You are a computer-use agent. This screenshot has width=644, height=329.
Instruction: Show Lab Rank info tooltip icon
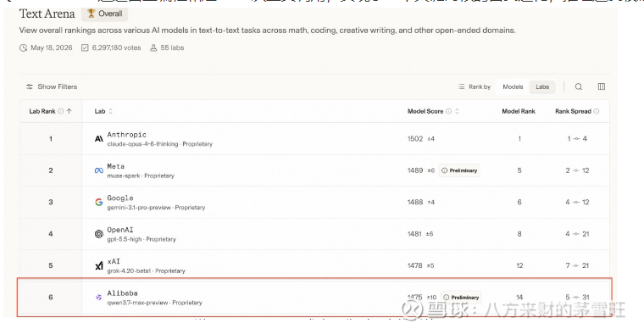(61, 111)
